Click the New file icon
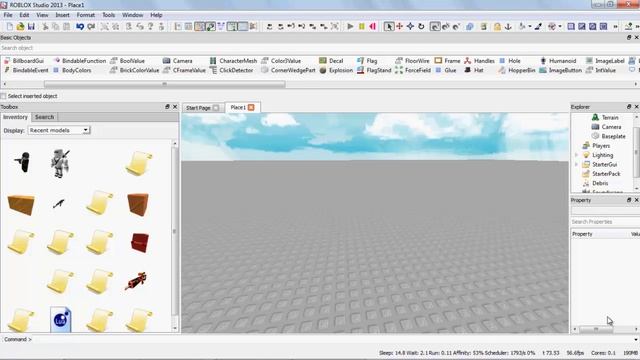Image resolution: width=640 pixels, height=360 pixels. click(10, 27)
